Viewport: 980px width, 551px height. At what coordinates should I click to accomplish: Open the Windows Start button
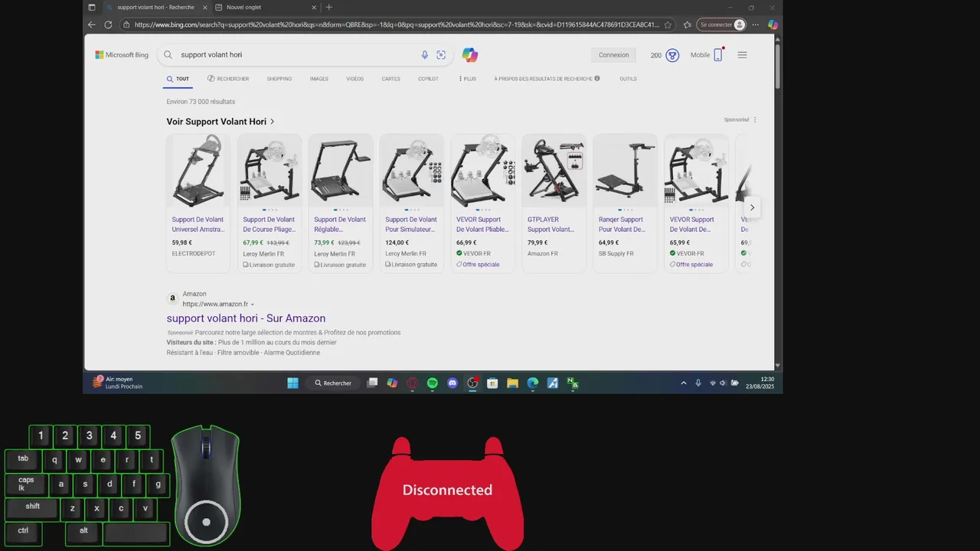(x=292, y=383)
